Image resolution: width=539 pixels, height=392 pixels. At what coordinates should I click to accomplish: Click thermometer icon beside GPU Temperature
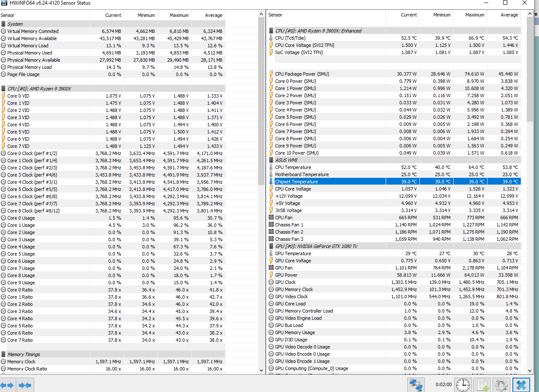click(271, 253)
